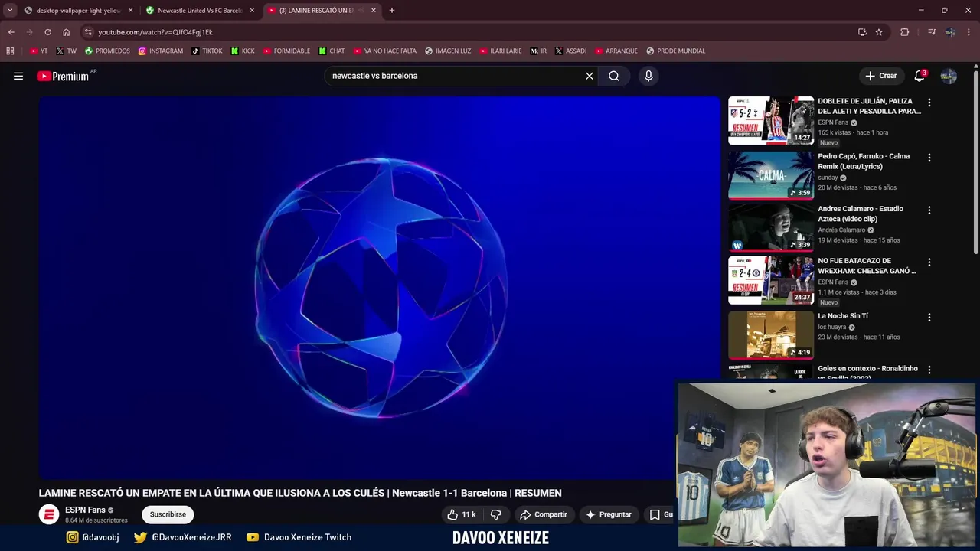Go to YouTube Premium home logo
980x551 pixels.
[63, 76]
